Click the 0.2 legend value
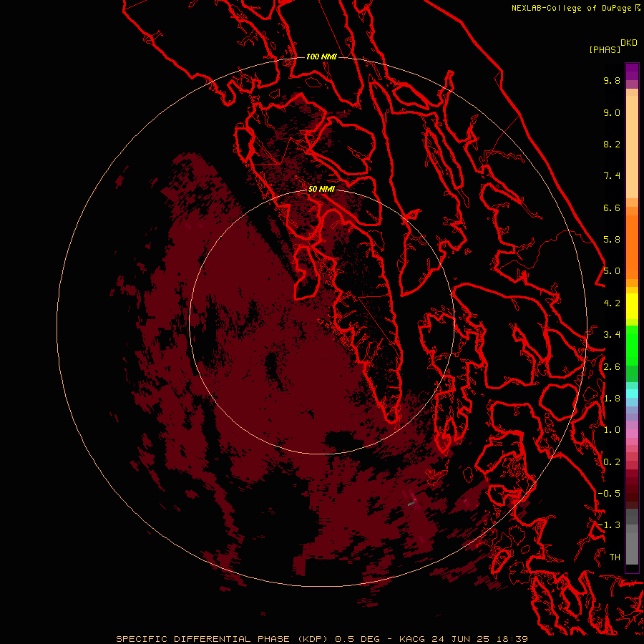 612,462
